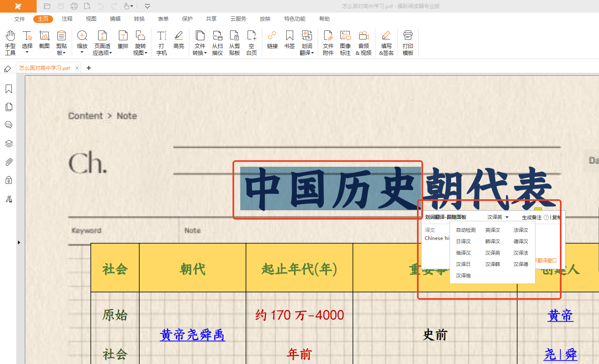Show the layers panel in sidebar
Viewport: 599px width, 364px height.
(9, 144)
